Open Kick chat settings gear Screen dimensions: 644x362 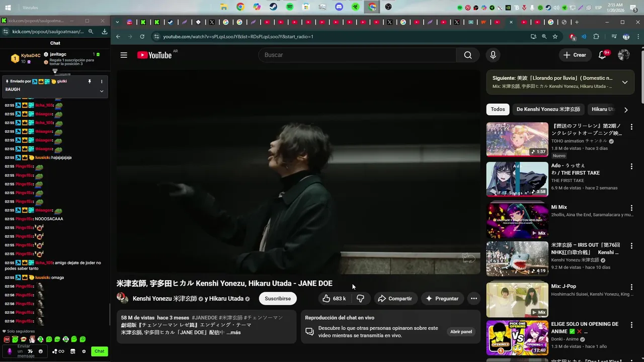click(x=84, y=351)
